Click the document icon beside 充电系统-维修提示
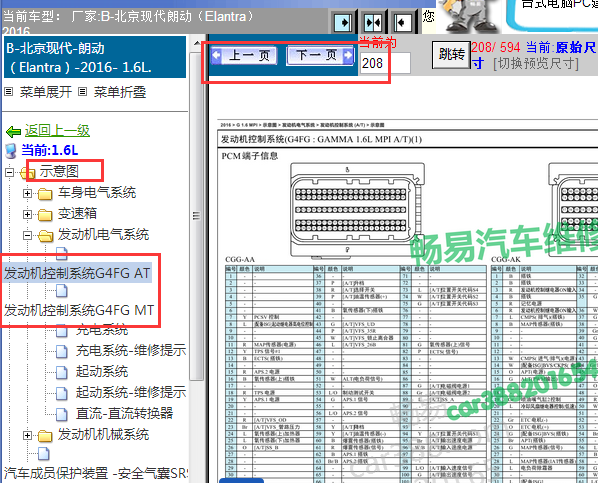The width and height of the screenshot is (598, 483). [62, 351]
